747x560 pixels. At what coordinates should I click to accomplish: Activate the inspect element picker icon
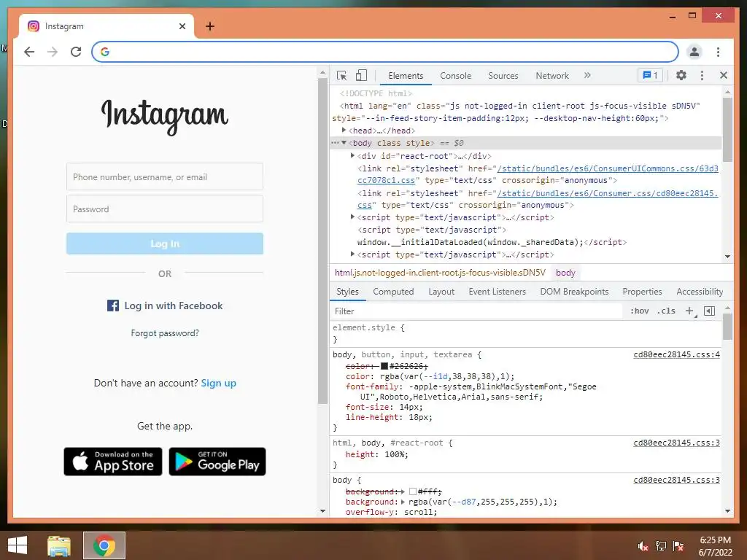(x=341, y=76)
